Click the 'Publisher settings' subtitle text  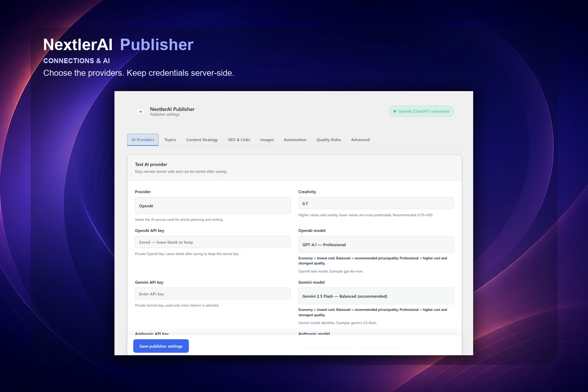point(165,114)
